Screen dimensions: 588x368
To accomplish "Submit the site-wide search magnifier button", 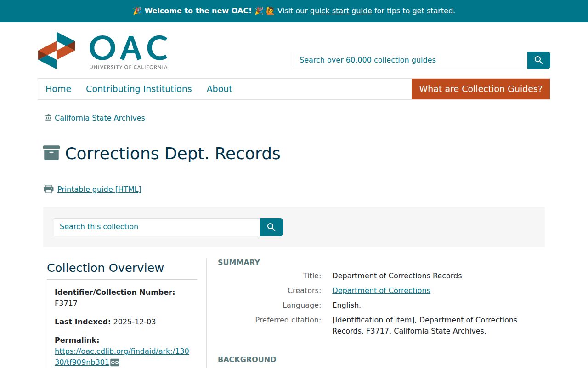I will point(539,60).
